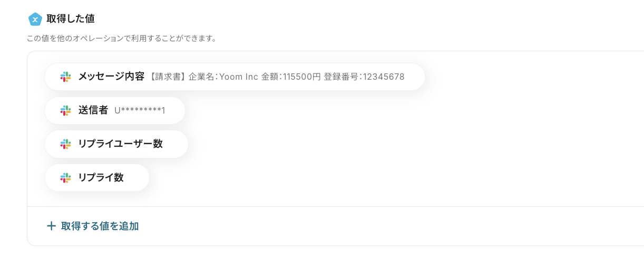Choose the リプライユーザー数 chip label
644x265 pixels.
[120, 144]
